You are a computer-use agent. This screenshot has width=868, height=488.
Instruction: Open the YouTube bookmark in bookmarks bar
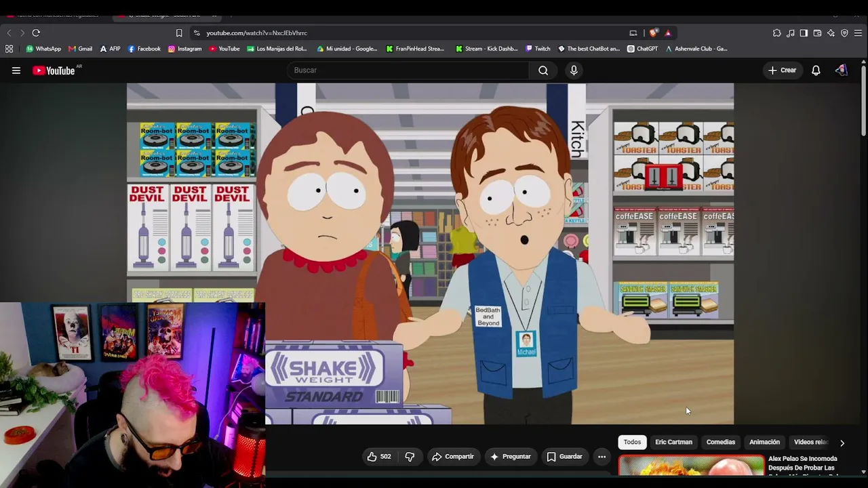pos(224,49)
